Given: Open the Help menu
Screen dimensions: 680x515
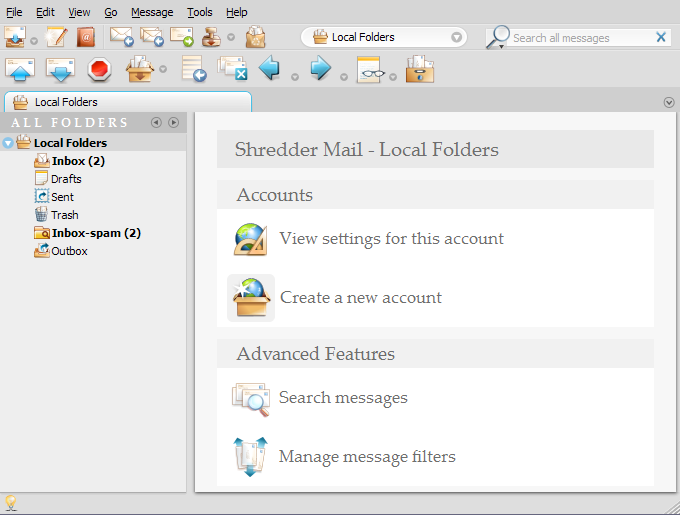Looking at the screenshot, I should click(236, 12).
